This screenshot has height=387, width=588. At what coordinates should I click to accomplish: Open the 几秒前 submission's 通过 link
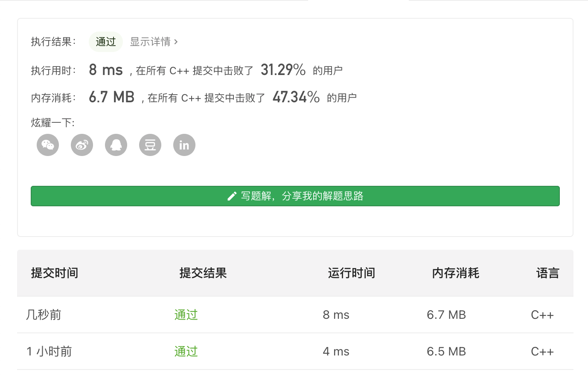coord(186,315)
